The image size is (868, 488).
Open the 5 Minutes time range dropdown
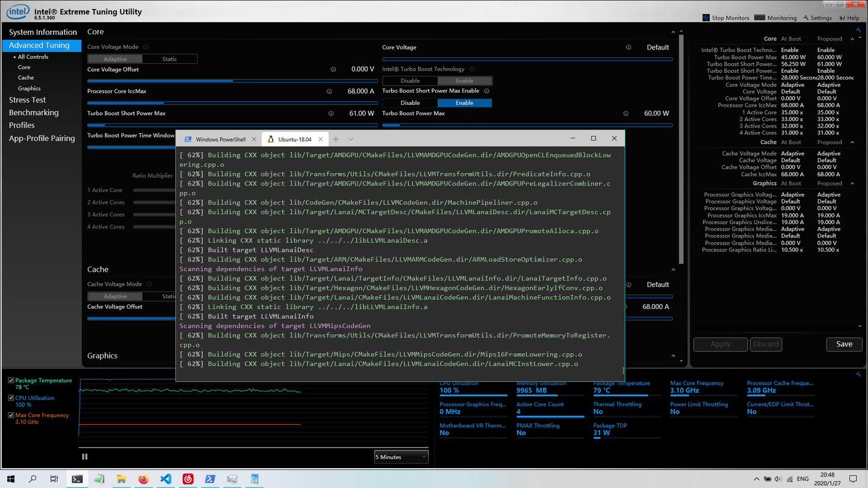[401, 456]
